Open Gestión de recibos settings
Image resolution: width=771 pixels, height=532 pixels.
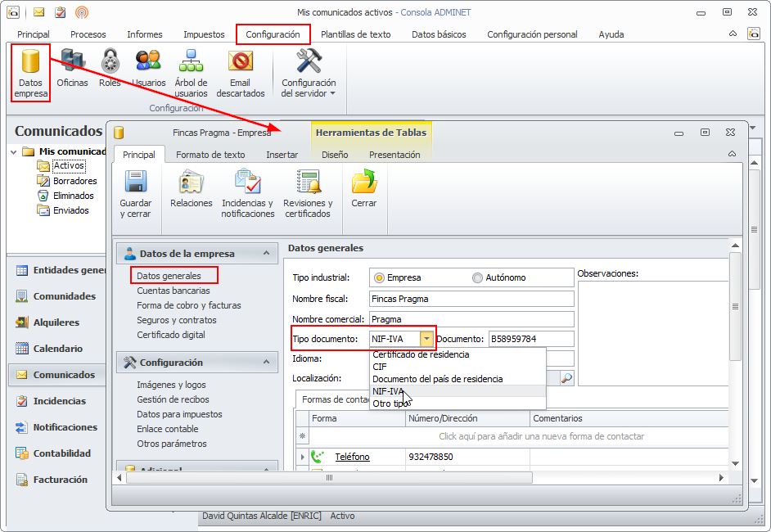[x=173, y=399]
